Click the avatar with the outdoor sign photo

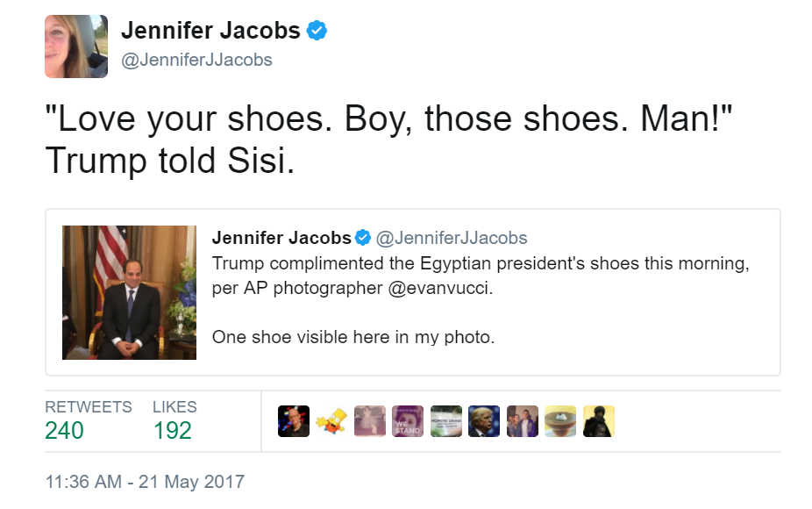click(x=446, y=421)
